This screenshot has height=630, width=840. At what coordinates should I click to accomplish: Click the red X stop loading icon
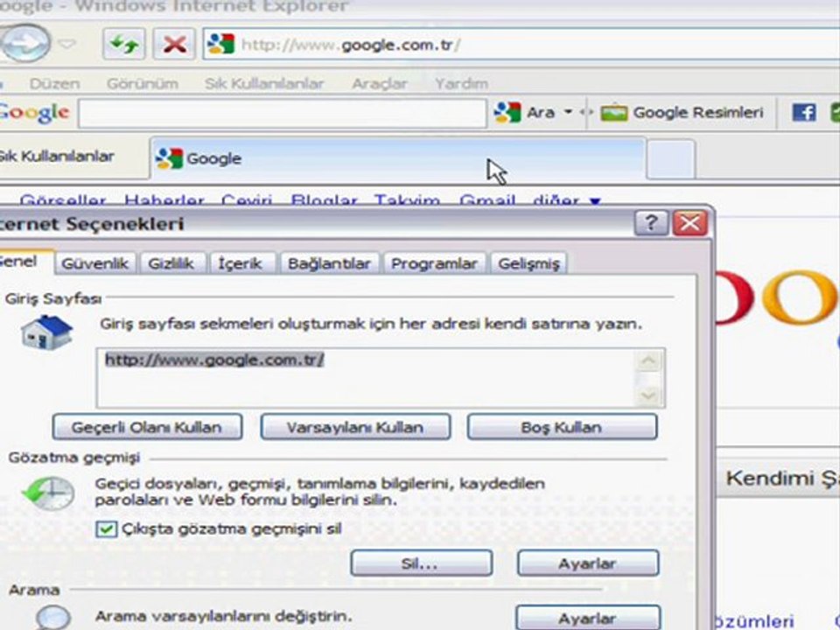tap(174, 44)
